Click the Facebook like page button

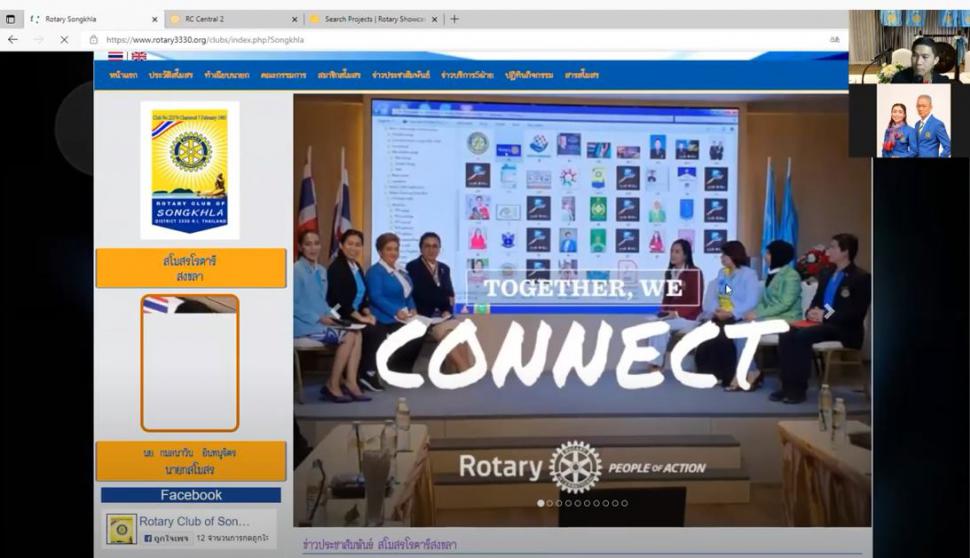point(166,538)
